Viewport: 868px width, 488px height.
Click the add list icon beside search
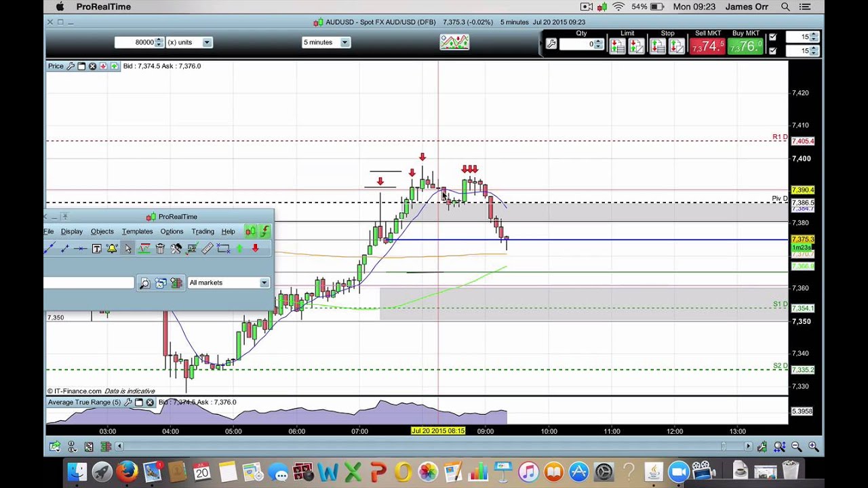(x=176, y=283)
